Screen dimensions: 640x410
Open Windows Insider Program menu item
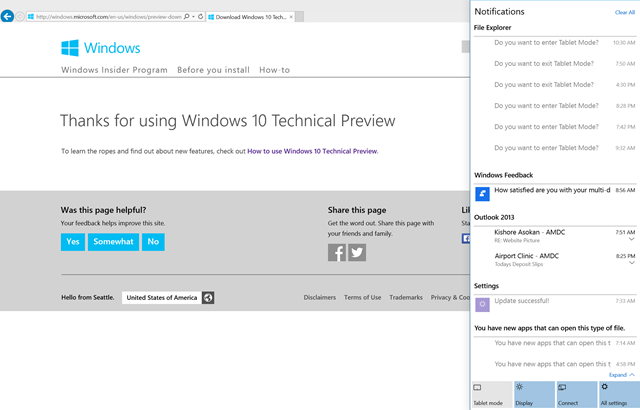[x=114, y=70]
